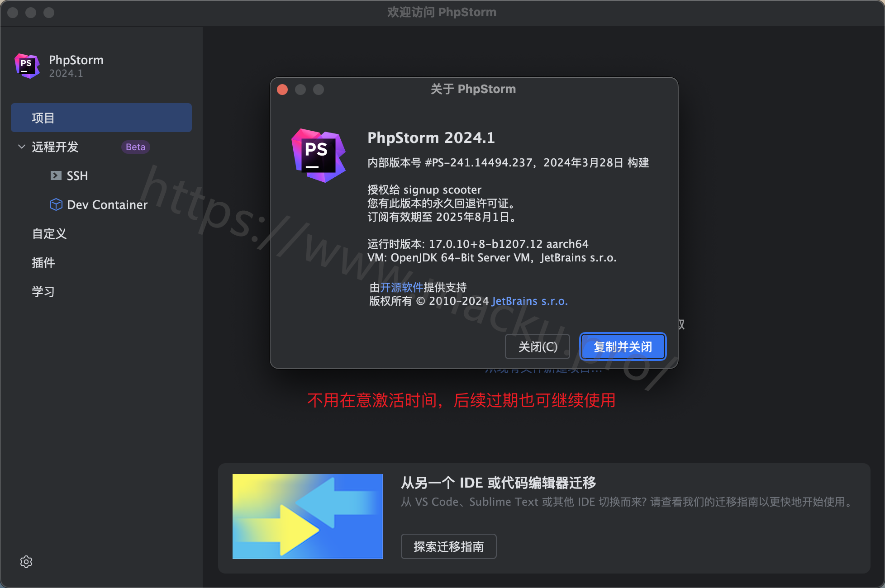885x588 pixels.
Task: Click the PhpStorm name in sidebar header
Action: pyautogui.click(x=76, y=60)
